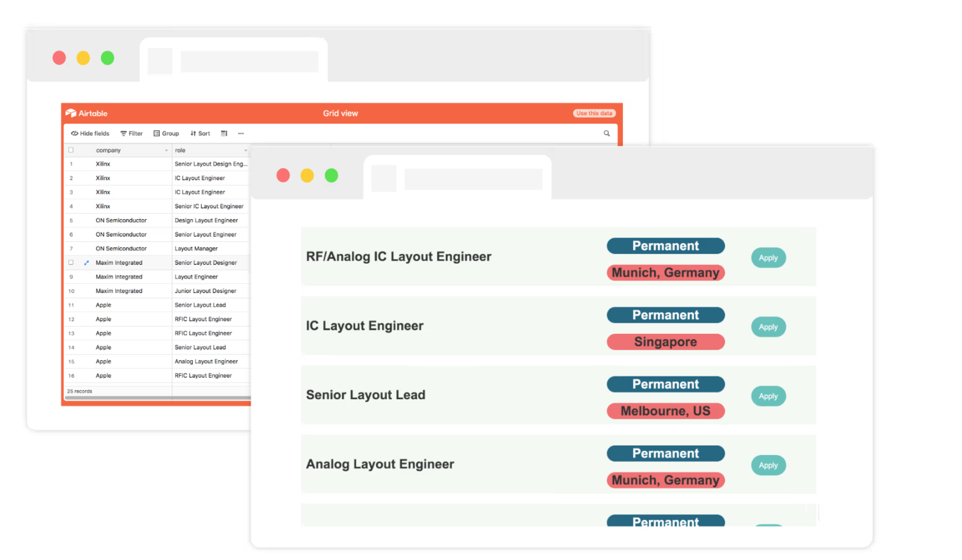Open the Hide fields option
Viewport: 962px width, 560px height.
pyautogui.click(x=90, y=134)
